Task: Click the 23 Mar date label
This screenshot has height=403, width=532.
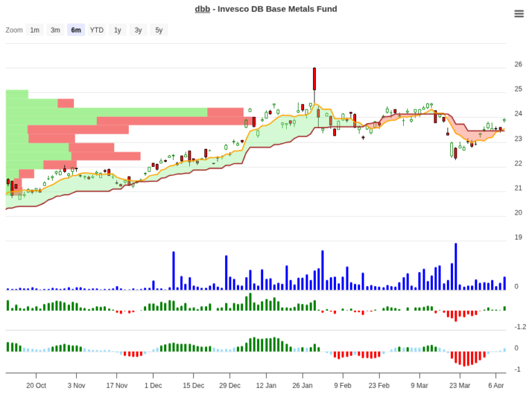Action: tap(460, 386)
